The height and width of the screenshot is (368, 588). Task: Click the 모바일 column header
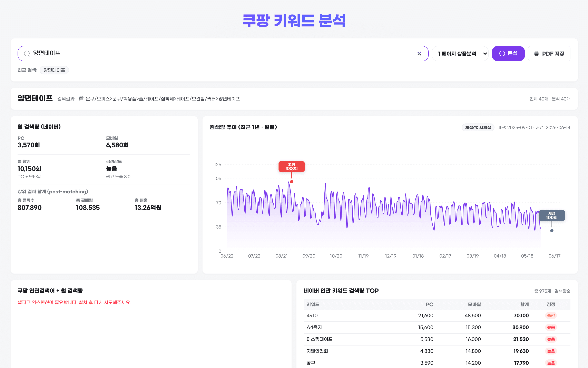[474, 304]
